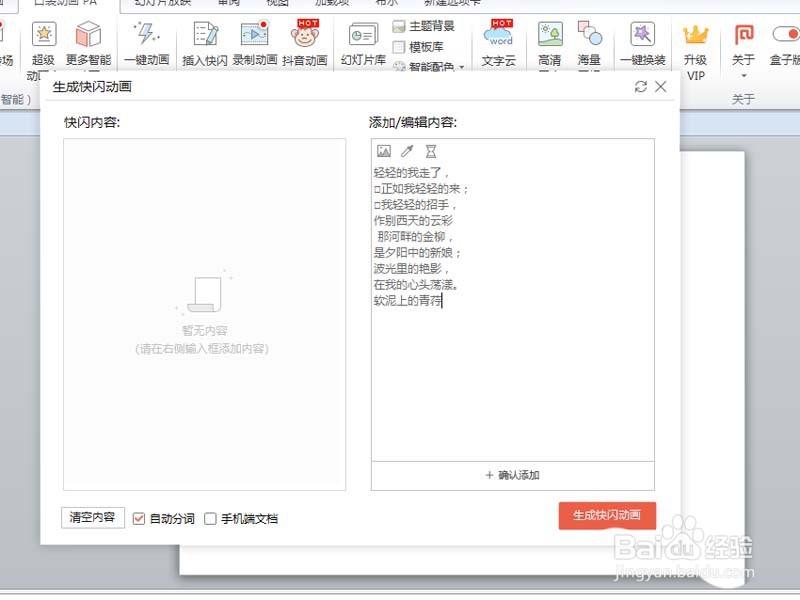
Task: Toggle the 盒子版 switch
Action: pyautogui.click(x=786, y=34)
